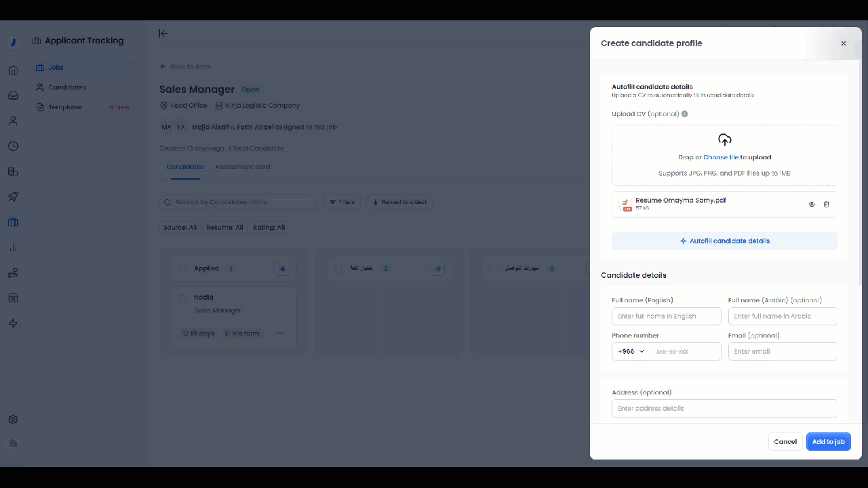Open the Newest to oldest sort dropdown

[x=399, y=202]
